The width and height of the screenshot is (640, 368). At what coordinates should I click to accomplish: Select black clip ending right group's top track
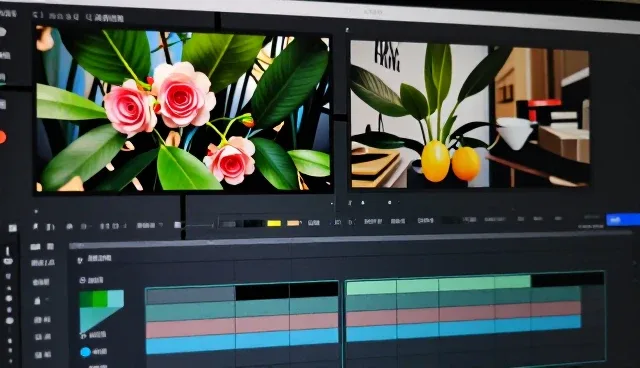point(567,279)
